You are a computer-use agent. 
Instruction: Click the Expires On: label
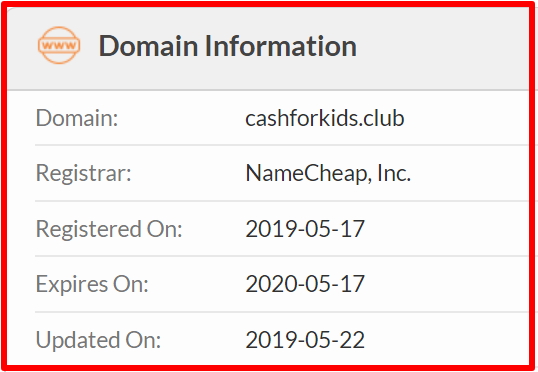point(92,284)
